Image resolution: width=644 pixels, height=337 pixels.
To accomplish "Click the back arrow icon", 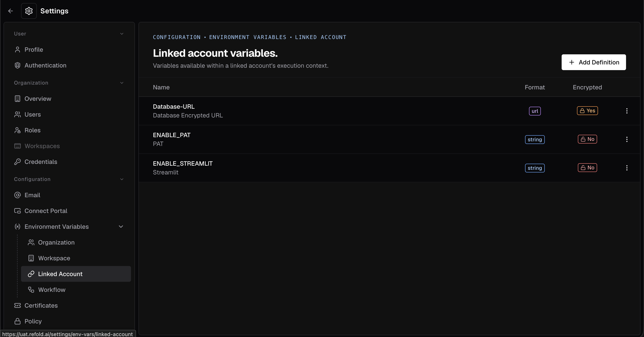I will pos(11,11).
